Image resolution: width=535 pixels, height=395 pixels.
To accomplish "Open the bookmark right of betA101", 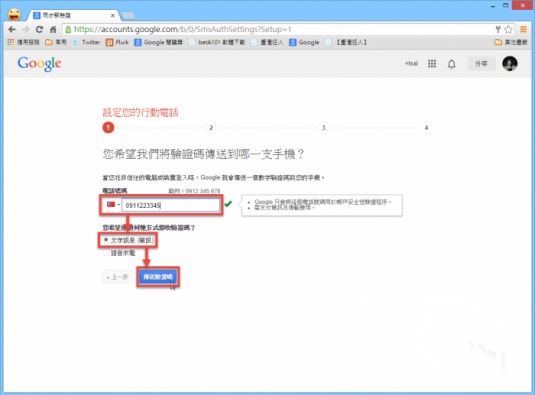I will [267, 42].
